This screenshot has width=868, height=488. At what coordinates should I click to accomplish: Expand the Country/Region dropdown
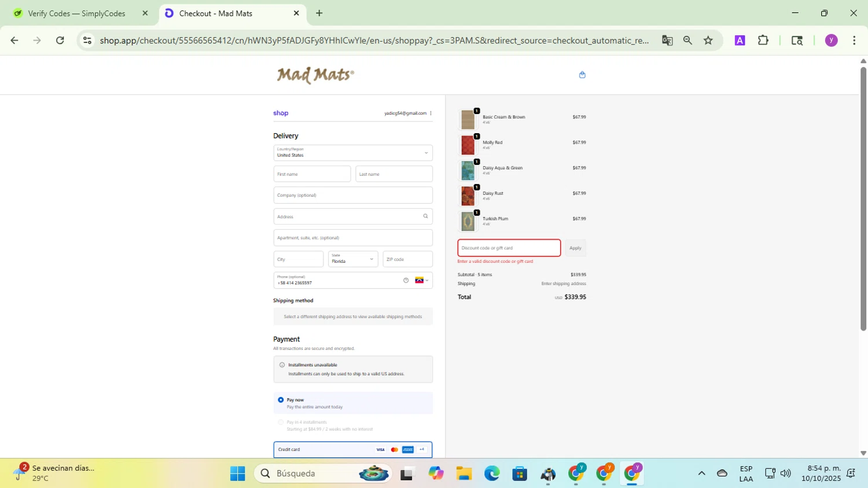(x=353, y=153)
